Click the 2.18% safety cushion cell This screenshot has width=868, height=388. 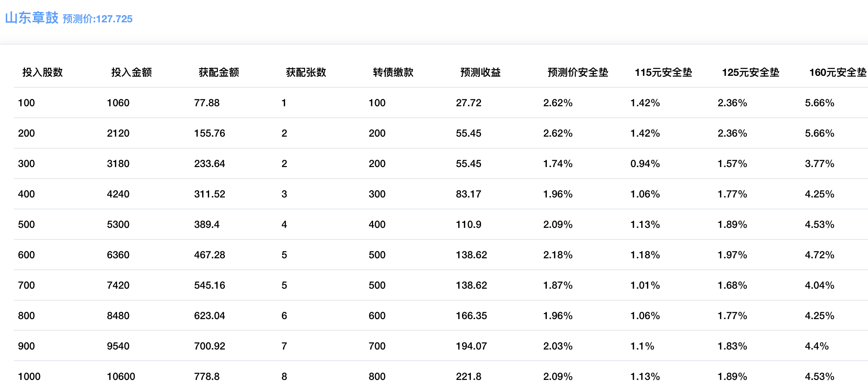558,255
